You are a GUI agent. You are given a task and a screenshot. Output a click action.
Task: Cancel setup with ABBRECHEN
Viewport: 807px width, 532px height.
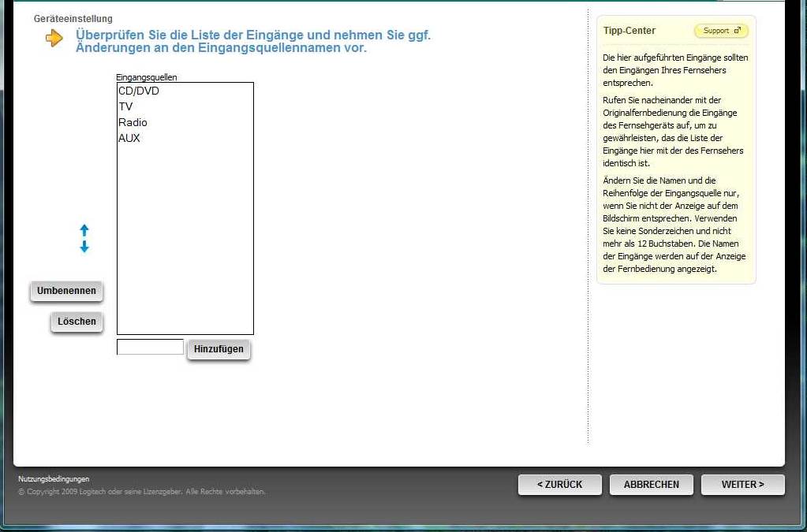(x=651, y=485)
